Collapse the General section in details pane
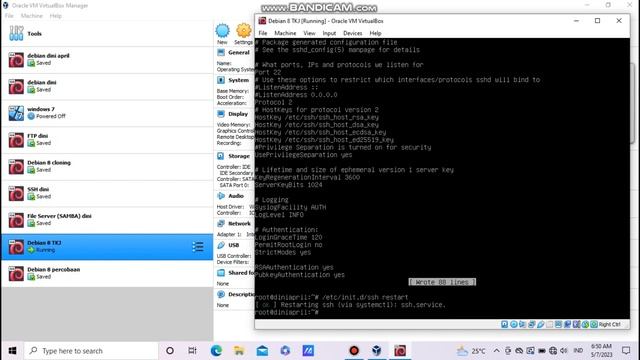 pyautogui.click(x=239, y=53)
